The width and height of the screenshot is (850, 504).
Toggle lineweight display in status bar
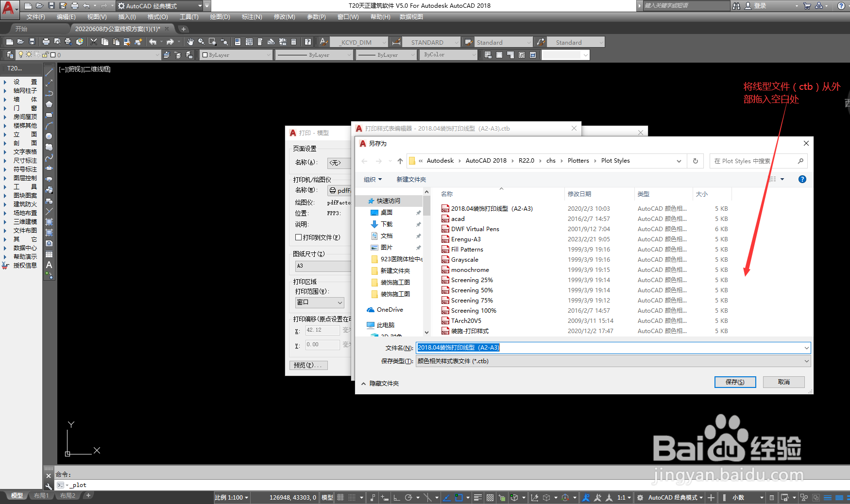click(x=478, y=498)
